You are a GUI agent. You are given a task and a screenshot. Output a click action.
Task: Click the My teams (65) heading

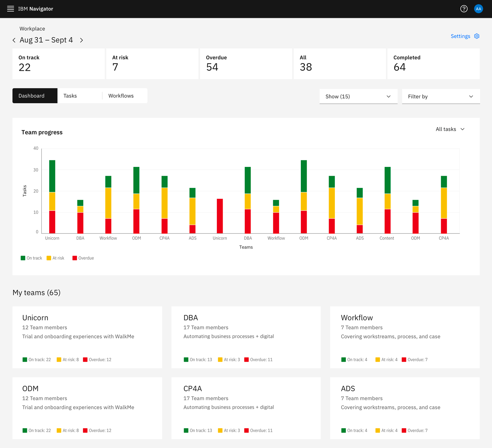[x=36, y=293]
